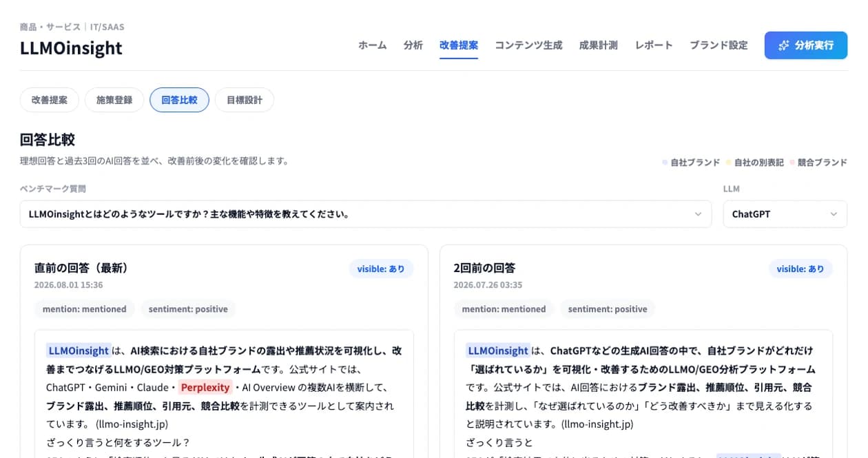This screenshot has height=458, width=868.
Task: Open the レポート tab
Action: [654, 45]
